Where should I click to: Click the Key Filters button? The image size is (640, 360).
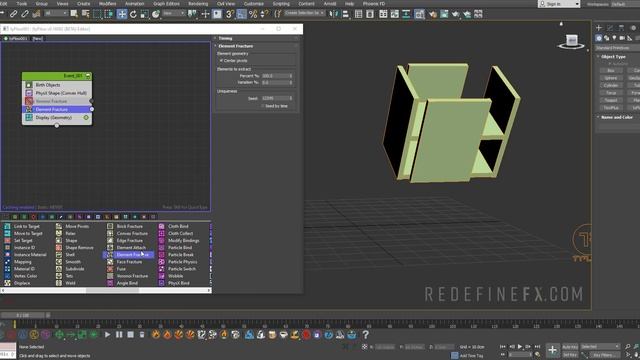604,355
